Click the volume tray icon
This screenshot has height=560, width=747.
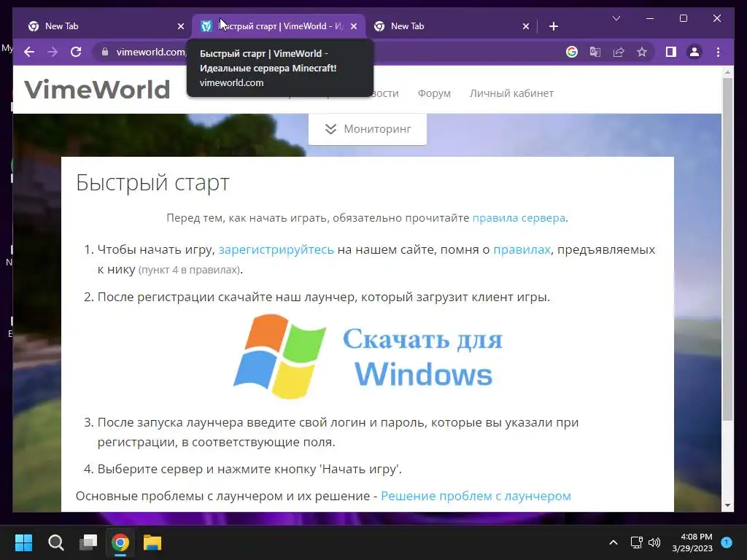pyautogui.click(x=654, y=542)
